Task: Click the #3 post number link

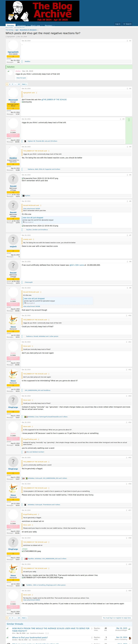Action: pyautogui.click(x=123, y=119)
